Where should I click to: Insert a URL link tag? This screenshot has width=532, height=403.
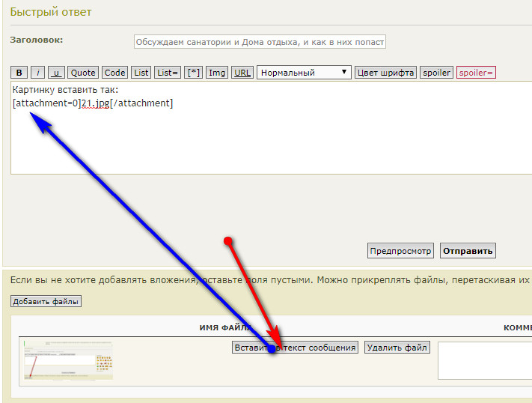[242, 73]
